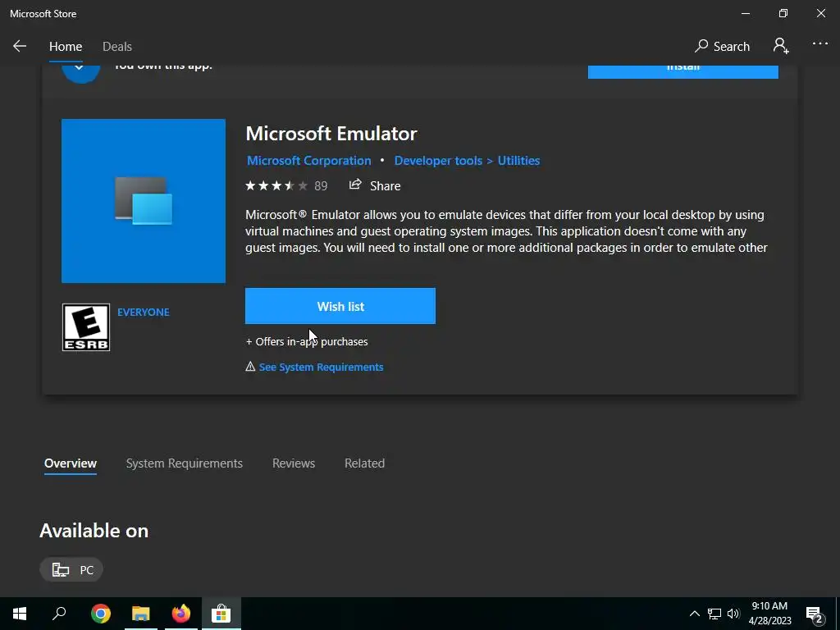The image size is (840, 630).
Task: Switch to the Deals tab
Action: pyautogui.click(x=117, y=47)
